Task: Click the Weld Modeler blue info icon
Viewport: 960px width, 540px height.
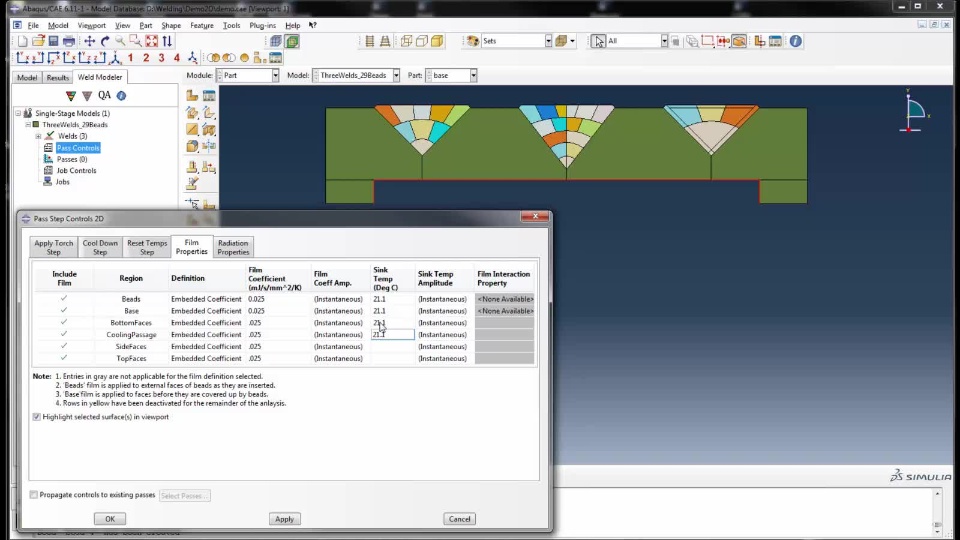Action: pos(121,96)
